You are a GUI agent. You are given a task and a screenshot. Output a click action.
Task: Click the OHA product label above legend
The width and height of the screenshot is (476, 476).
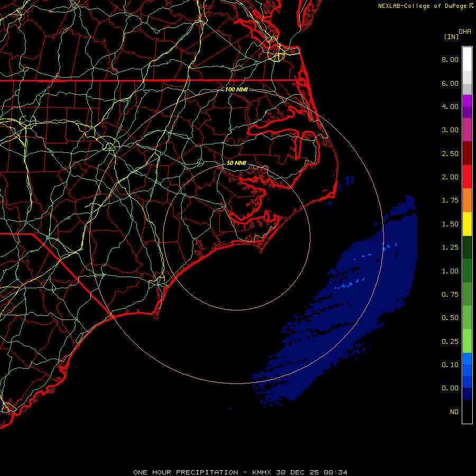coord(465,32)
